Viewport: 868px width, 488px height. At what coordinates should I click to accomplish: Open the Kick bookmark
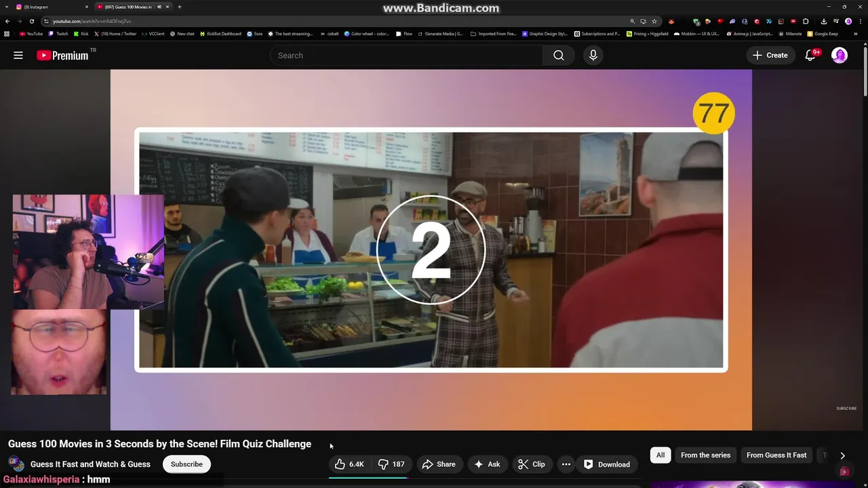click(x=81, y=34)
